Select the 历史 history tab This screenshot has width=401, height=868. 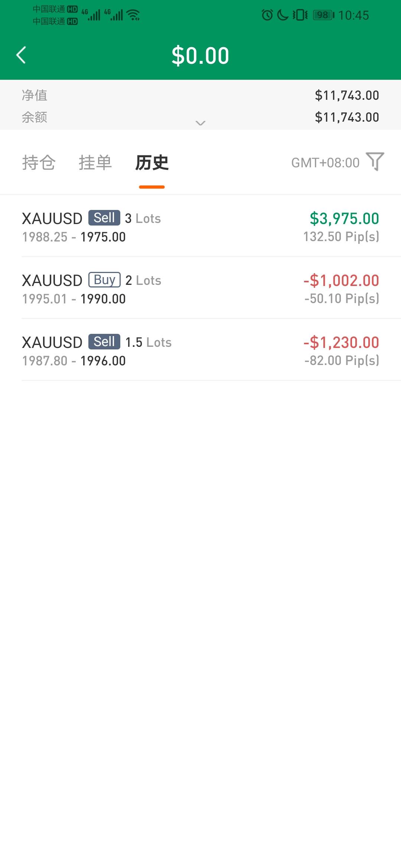(x=152, y=162)
